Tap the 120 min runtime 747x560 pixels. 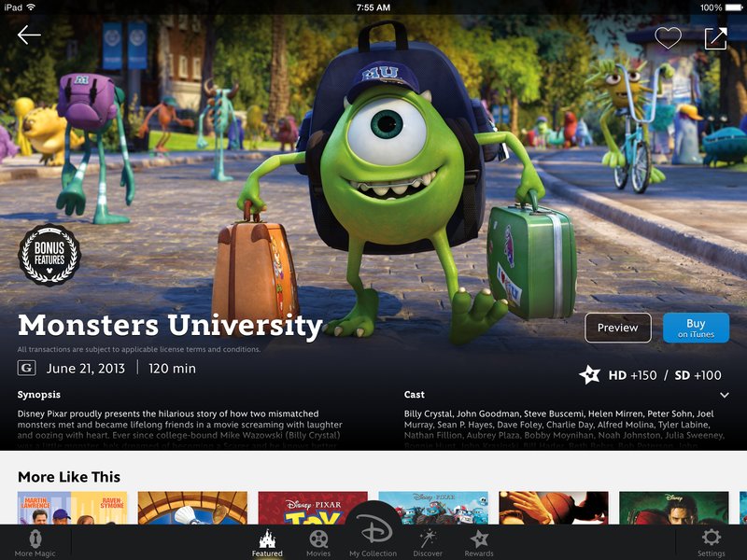pyautogui.click(x=172, y=369)
